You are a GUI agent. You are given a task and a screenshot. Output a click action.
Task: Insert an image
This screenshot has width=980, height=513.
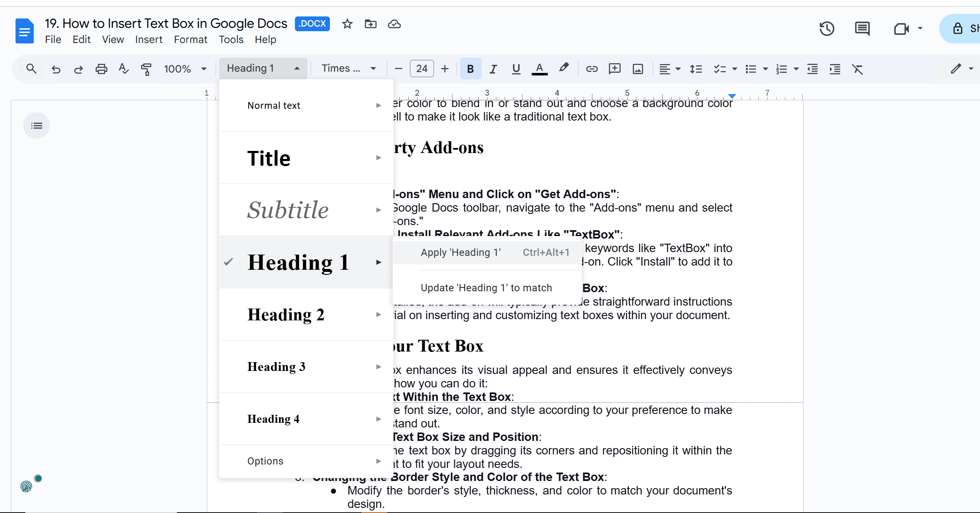coord(638,69)
